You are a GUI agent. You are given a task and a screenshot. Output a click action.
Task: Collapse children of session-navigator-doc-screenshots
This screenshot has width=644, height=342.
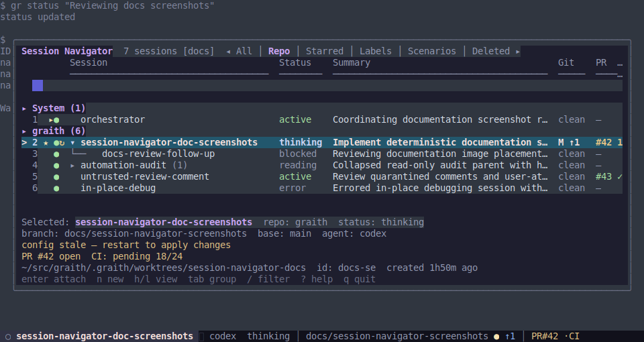pos(72,143)
